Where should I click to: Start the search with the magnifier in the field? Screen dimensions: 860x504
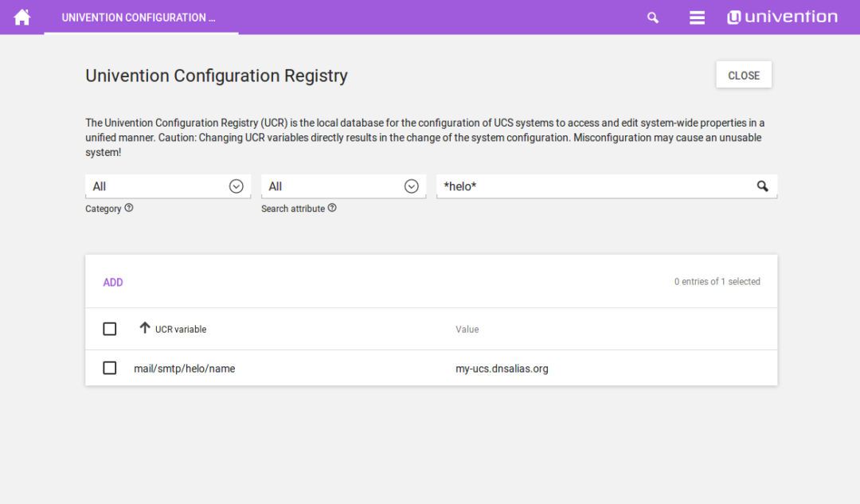[x=762, y=186]
